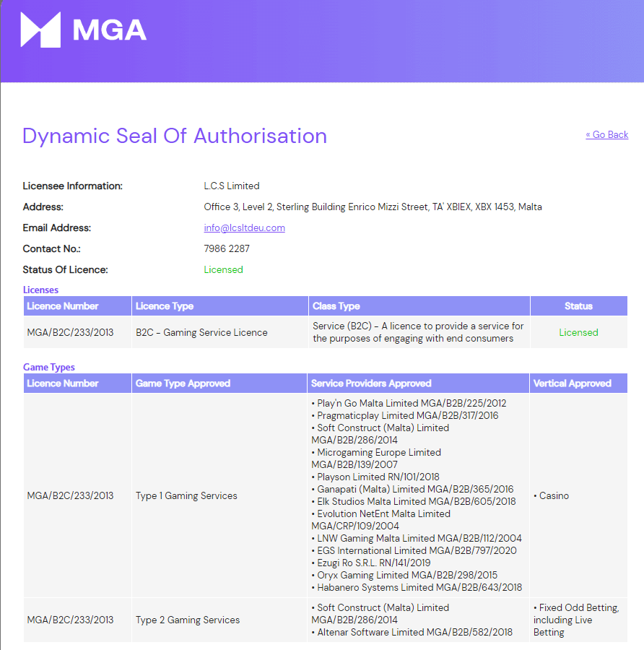Click Licensed status in Licenses table row
Image resolution: width=644 pixels, height=650 pixels.
[x=578, y=332]
